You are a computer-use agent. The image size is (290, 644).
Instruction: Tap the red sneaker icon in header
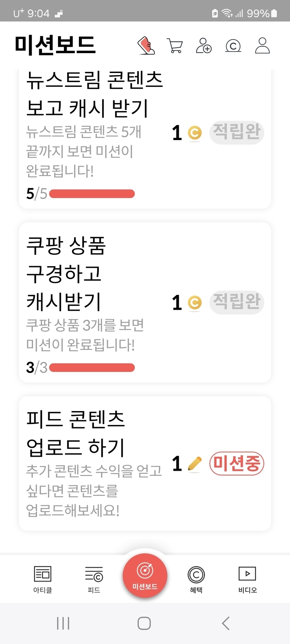pyautogui.click(x=146, y=46)
